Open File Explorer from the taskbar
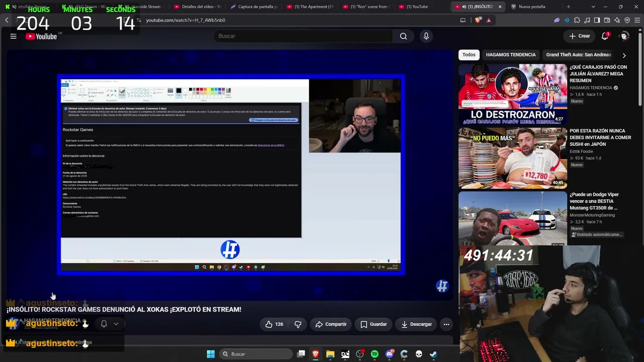The image size is (644, 362). click(330, 354)
